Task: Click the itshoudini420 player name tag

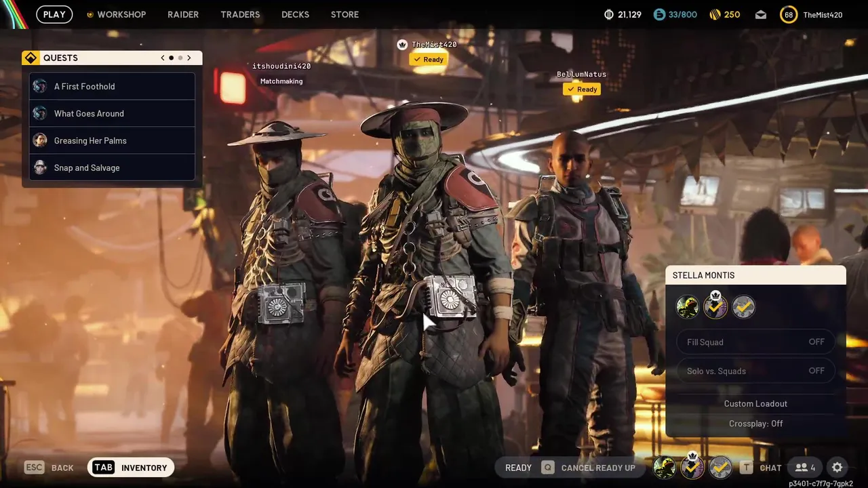Action: (x=281, y=66)
